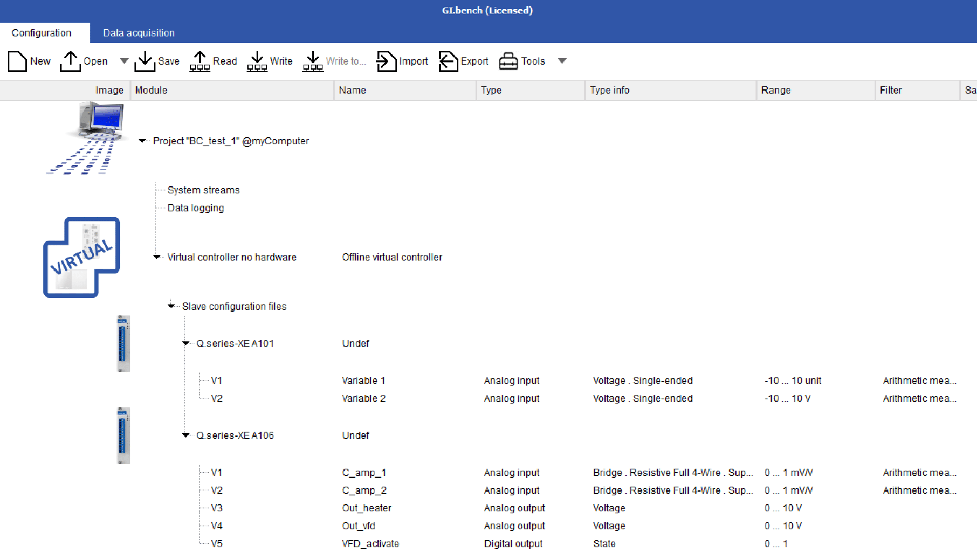Screen dimensions: 977x560
Task: Select the Configuration tab
Action: click(42, 33)
